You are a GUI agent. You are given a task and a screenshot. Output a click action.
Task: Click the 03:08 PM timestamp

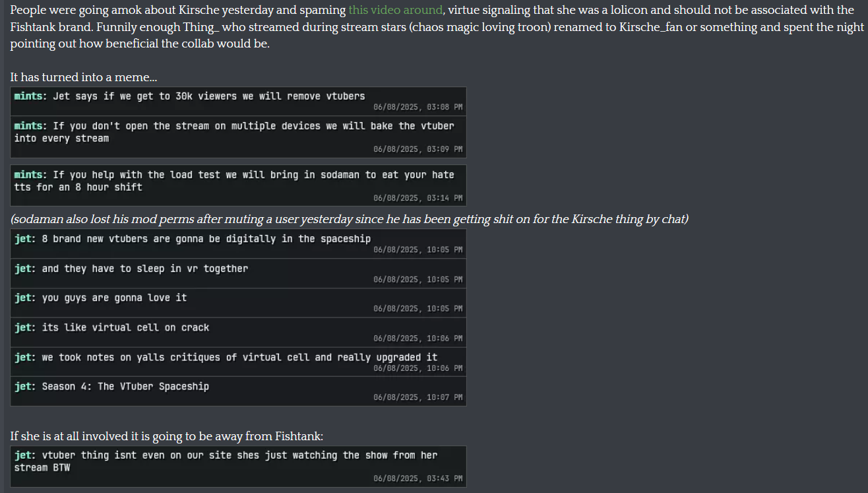[x=418, y=107]
